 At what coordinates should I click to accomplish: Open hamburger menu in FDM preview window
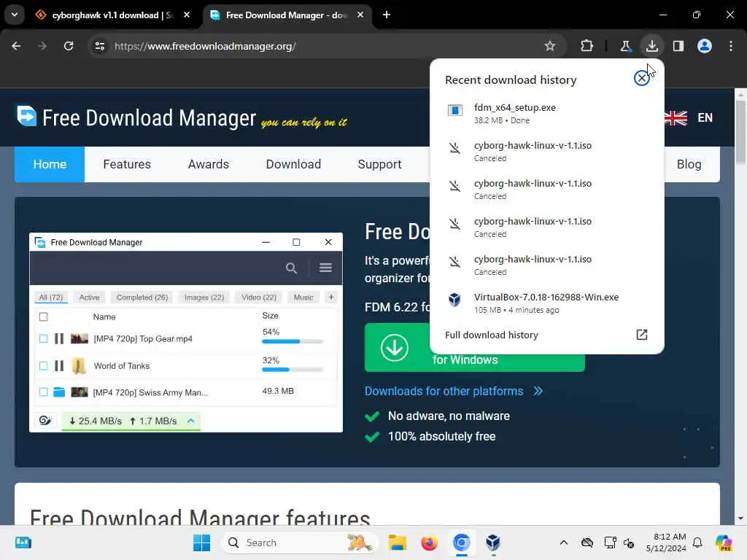point(325,268)
